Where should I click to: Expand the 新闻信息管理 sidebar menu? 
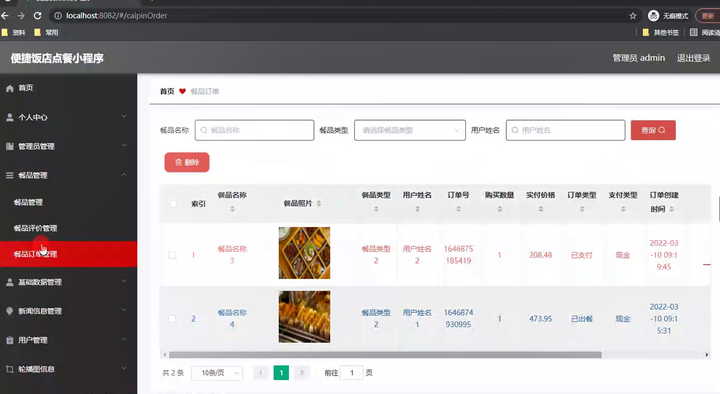coord(68,311)
